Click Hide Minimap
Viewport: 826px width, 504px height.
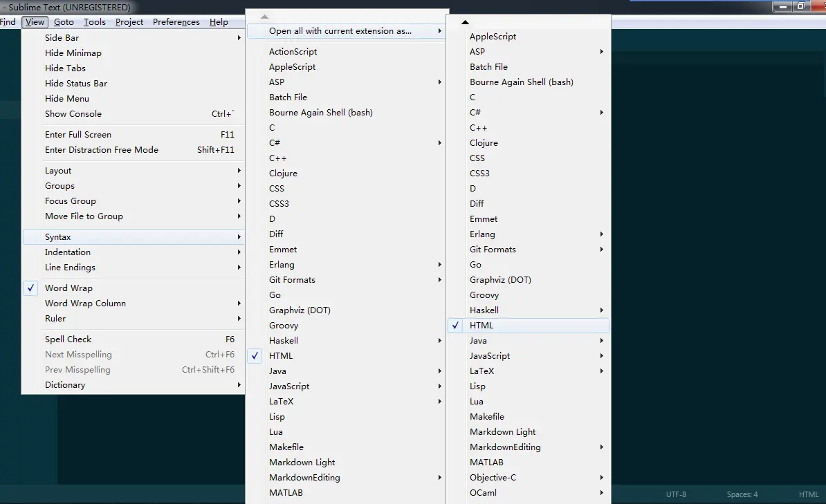point(134,53)
